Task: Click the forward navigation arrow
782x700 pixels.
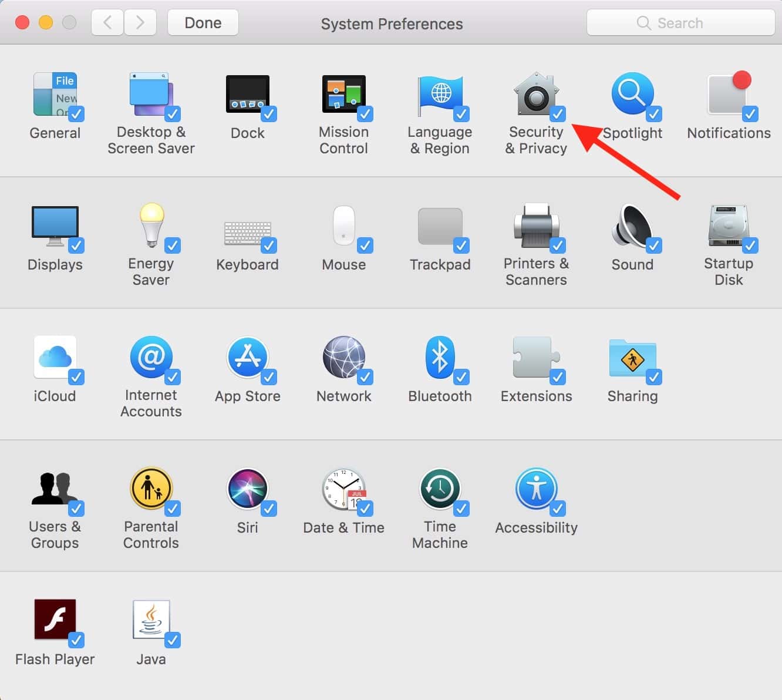Action: [140, 23]
